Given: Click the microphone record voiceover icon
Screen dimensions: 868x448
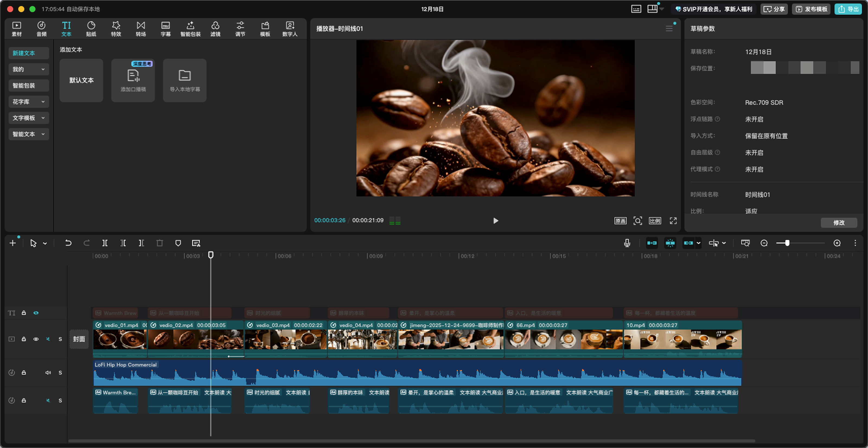Looking at the screenshot, I should [627, 243].
